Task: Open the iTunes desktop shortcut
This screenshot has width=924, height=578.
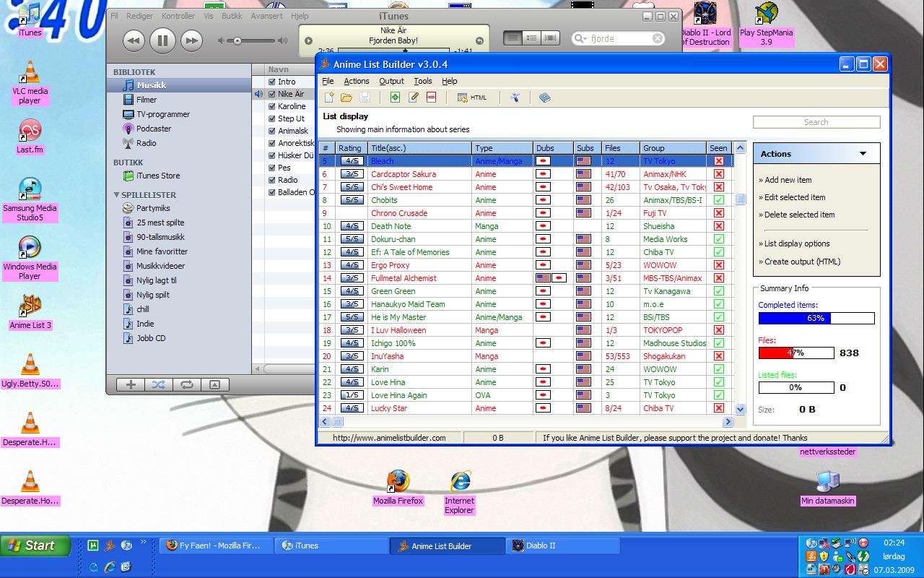Action: (x=30, y=19)
